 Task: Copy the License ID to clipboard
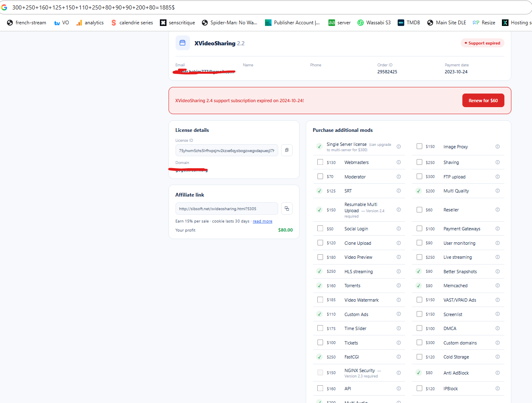[287, 150]
